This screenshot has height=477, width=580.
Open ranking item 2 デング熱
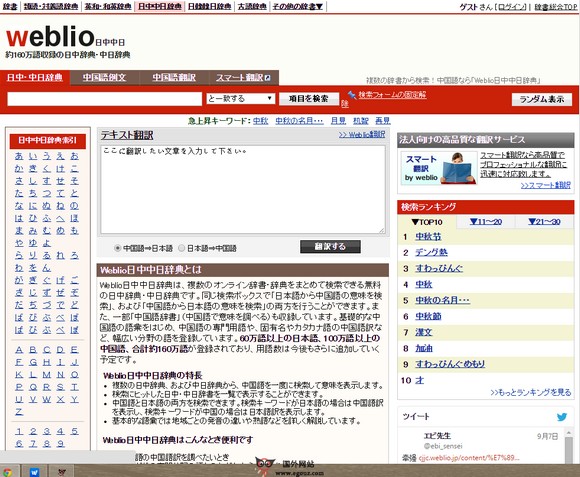click(431, 253)
